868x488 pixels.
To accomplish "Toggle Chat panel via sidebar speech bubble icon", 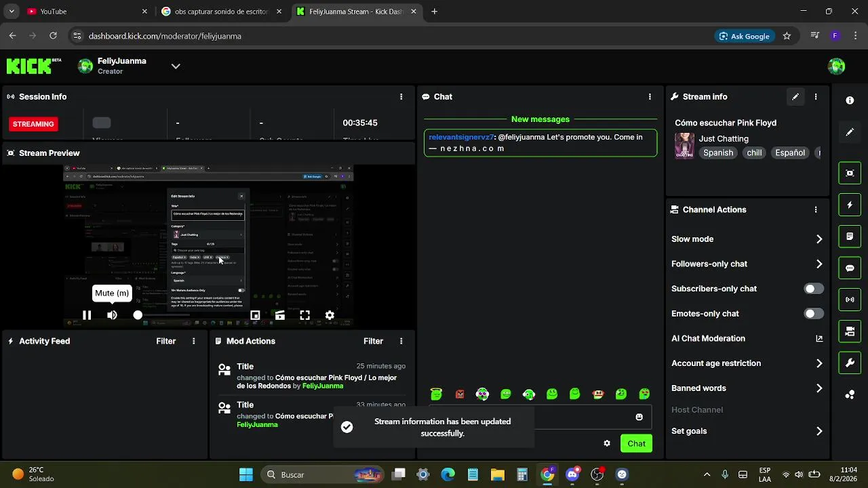I will point(850,268).
